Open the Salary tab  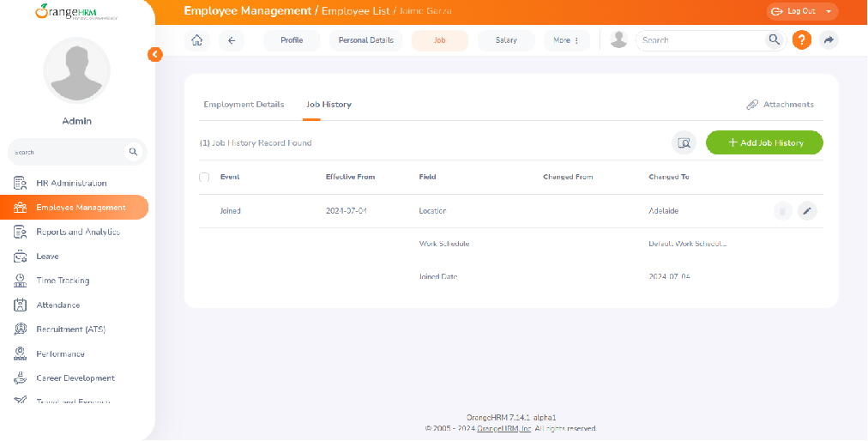click(507, 40)
